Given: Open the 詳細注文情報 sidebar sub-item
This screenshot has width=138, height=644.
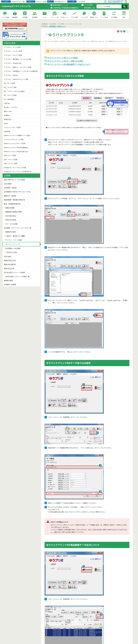Looking at the screenshot, I should pos(21,208).
